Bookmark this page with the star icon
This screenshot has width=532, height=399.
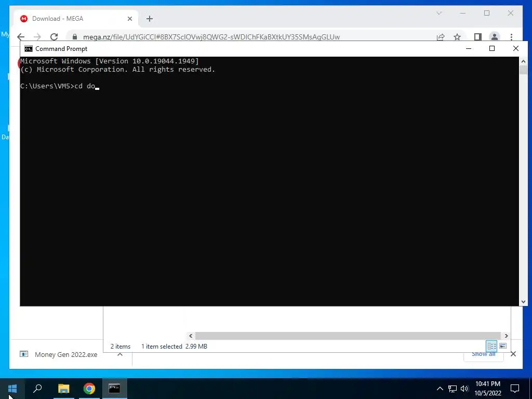tap(457, 37)
